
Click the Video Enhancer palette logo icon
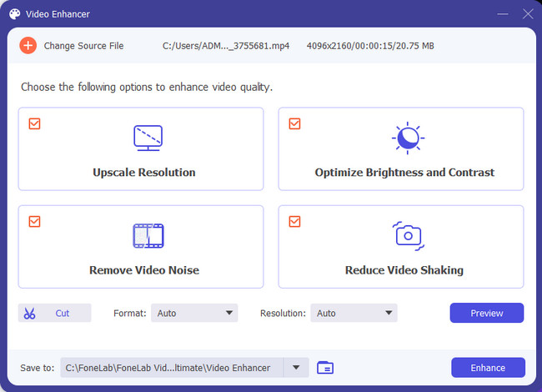point(15,14)
